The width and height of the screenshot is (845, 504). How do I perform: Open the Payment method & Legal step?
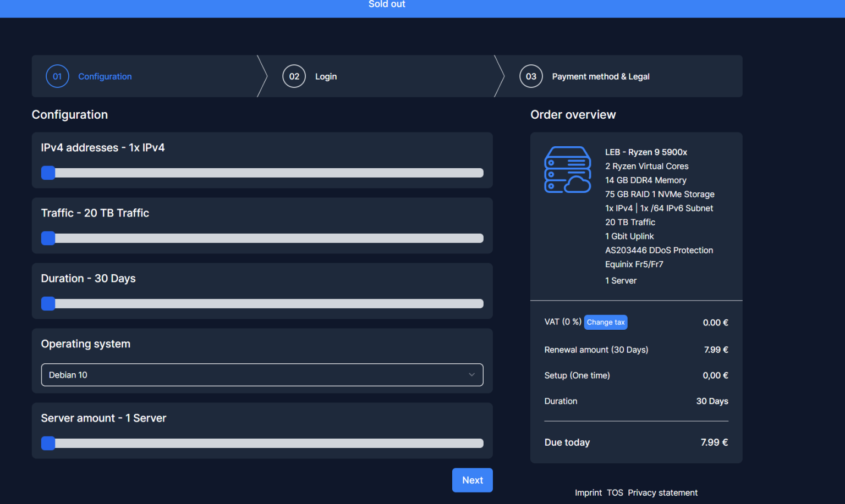[x=601, y=76]
